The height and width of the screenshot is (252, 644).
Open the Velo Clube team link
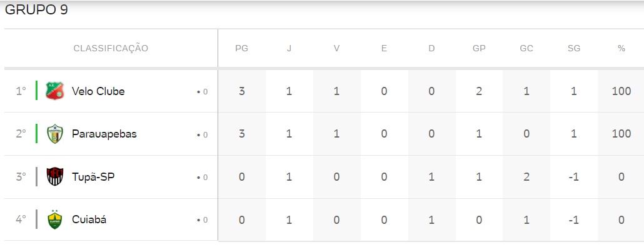[98, 91]
